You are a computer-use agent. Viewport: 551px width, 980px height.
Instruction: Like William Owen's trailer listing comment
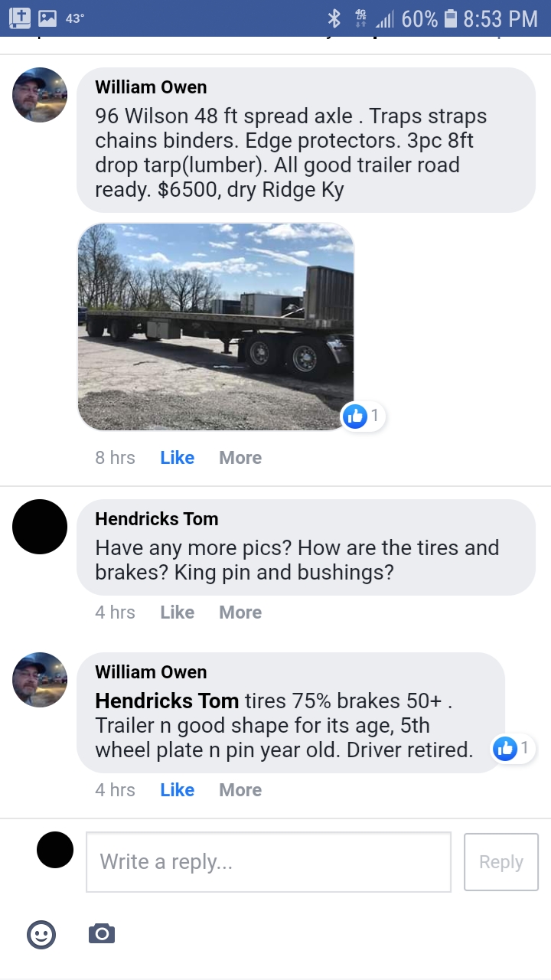coord(178,458)
